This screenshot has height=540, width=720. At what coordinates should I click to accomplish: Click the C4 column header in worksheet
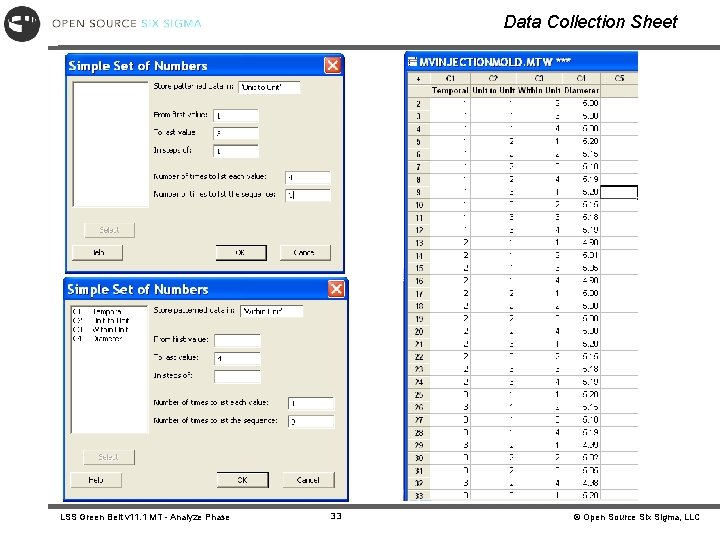pos(581,79)
